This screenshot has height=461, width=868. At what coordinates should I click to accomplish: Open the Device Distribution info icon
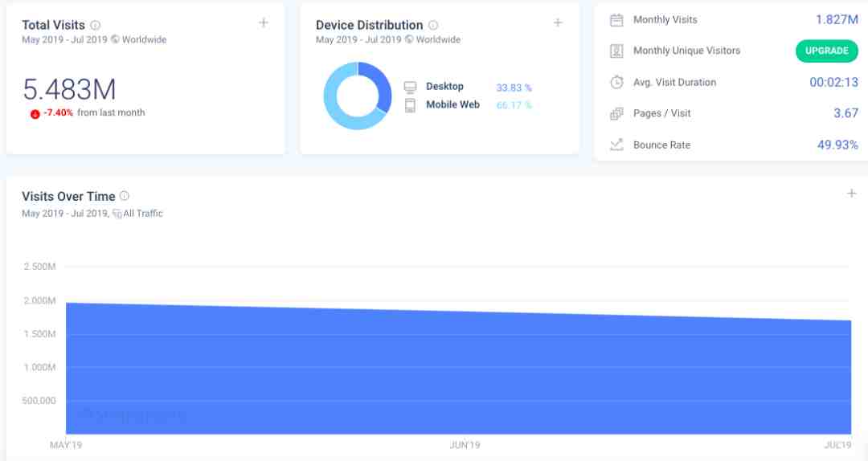click(x=433, y=25)
